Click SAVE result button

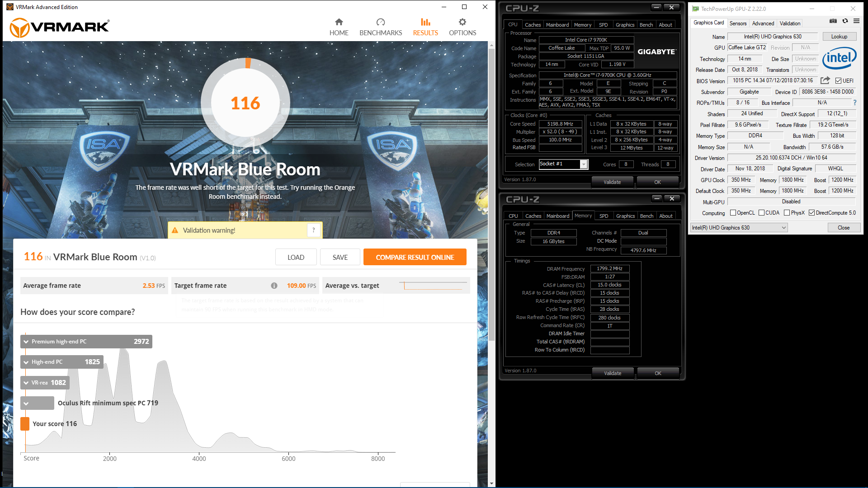pyautogui.click(x=340, y=257)
